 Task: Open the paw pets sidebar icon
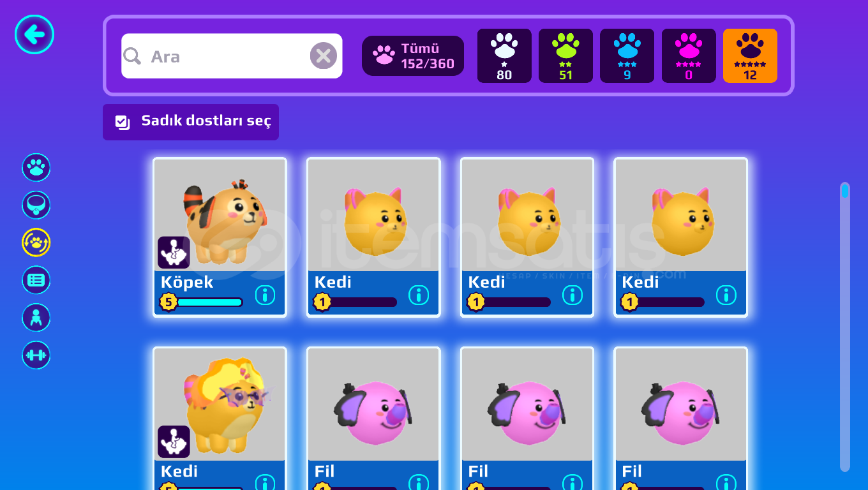click(x=36, y=168)
